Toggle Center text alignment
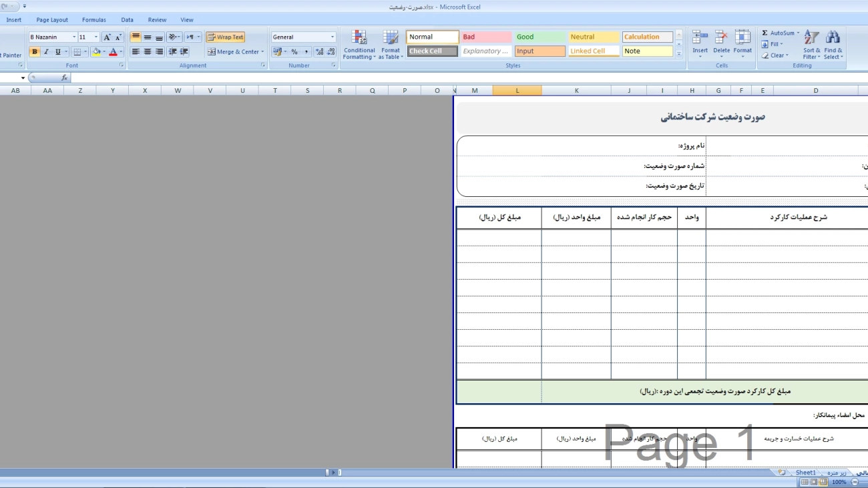This screenshot has height=488, width=868. pyautogui.click(x=148, y=51)
